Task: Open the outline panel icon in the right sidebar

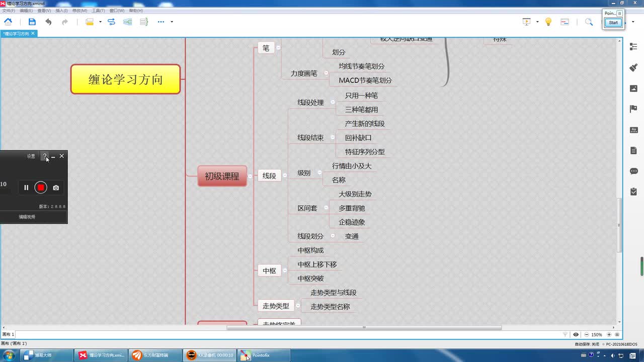Action: pyautogui.click(x=633, y=46)
